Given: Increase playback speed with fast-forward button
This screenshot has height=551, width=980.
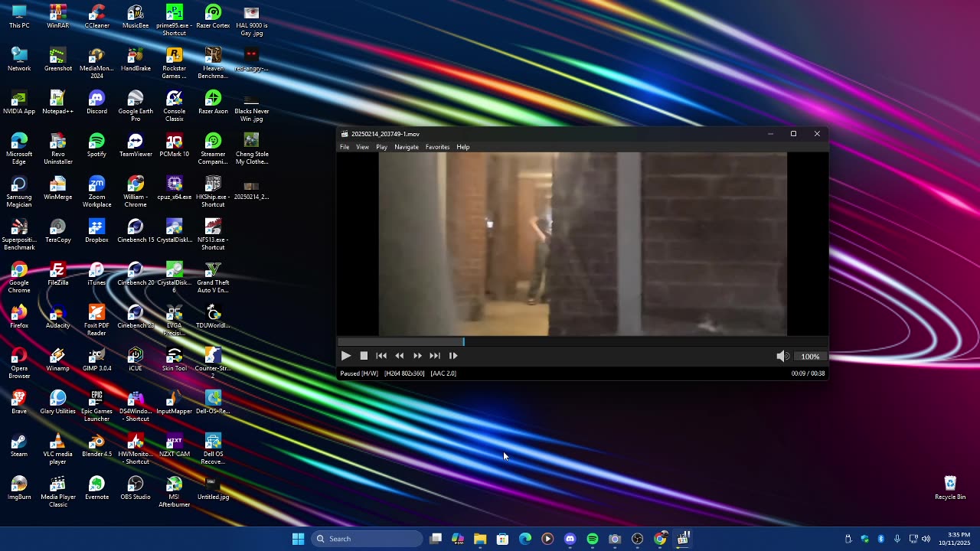Looking at the screenshot, I should click(x=417, y=356).
